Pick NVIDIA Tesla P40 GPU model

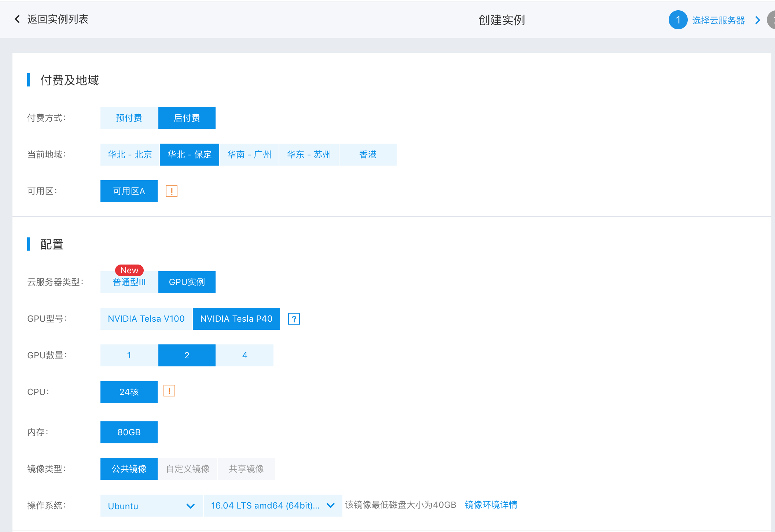point(236,319)
